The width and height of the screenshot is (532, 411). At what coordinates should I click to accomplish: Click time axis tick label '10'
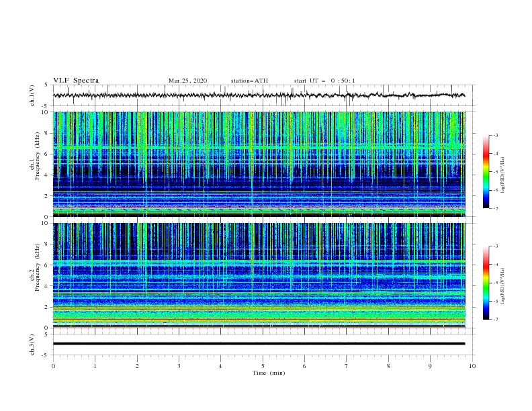tap(472, 366)
